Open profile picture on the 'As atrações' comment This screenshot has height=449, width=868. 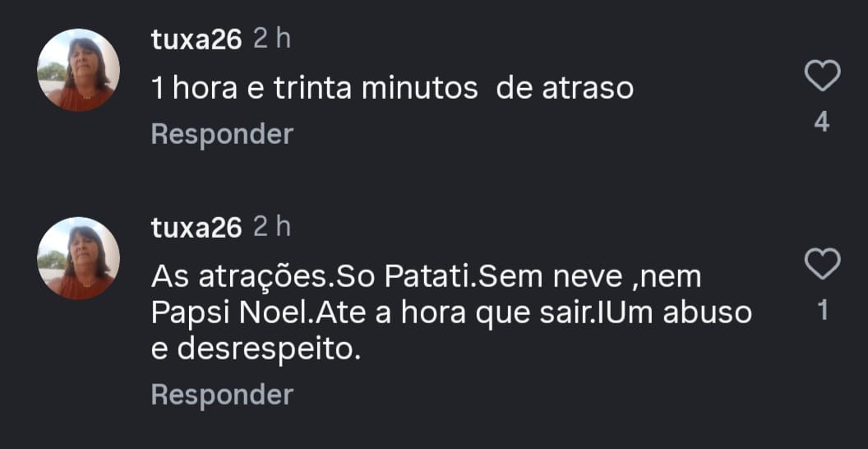pos(79,258)
